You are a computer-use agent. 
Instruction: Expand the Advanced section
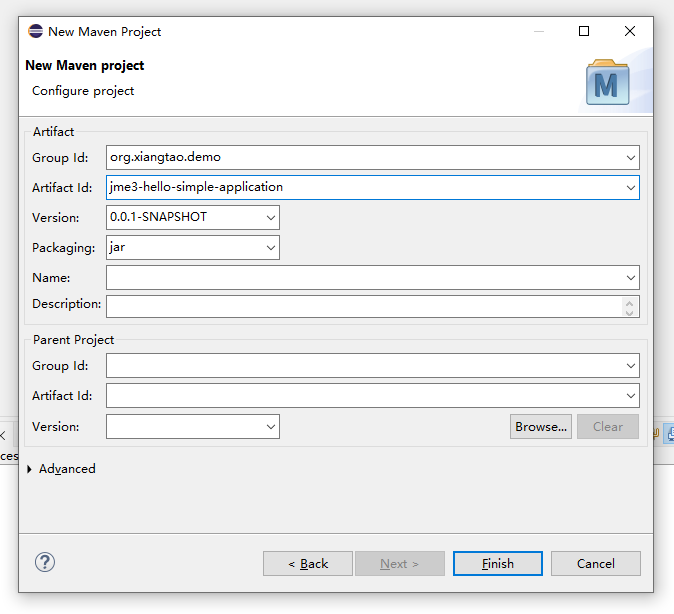[29, 469]
